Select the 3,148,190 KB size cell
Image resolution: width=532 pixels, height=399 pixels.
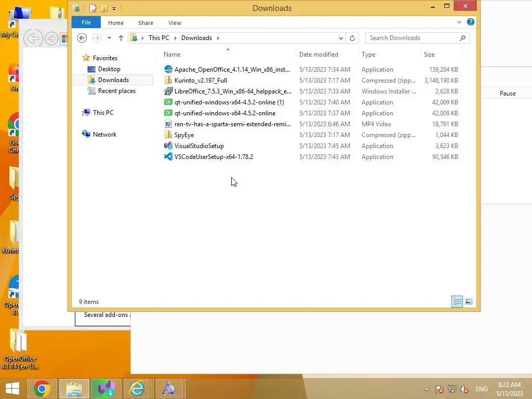coord(441,81)
